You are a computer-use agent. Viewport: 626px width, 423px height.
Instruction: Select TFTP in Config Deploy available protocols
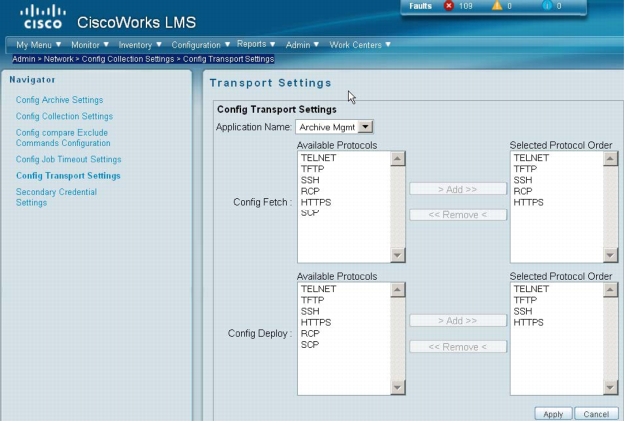coord(313,300)
